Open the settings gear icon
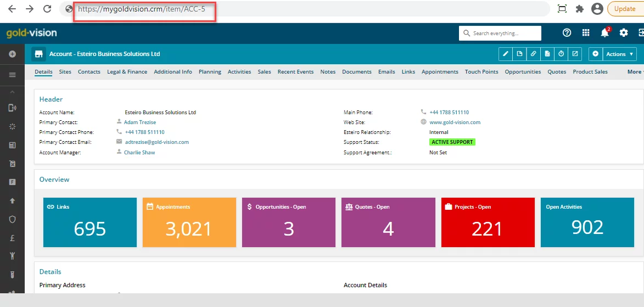This screenshot has width=644, height=307. click(624, 33)
